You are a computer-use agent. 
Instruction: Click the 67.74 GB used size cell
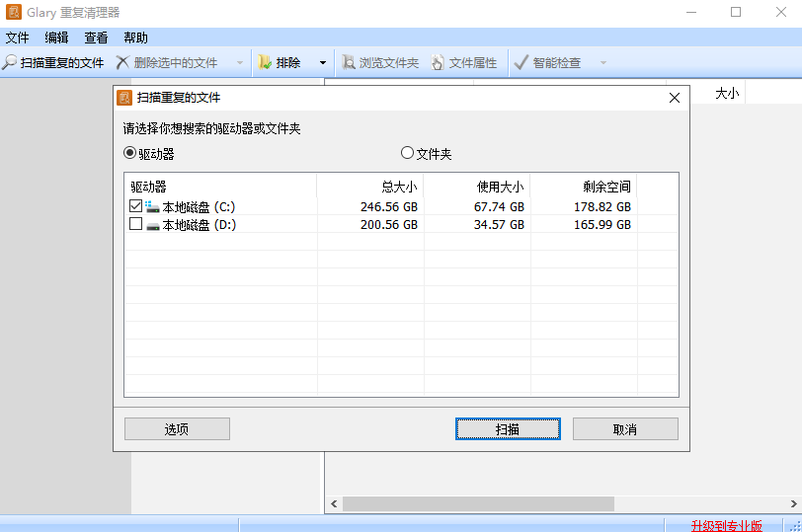click(x=499, y=207)
